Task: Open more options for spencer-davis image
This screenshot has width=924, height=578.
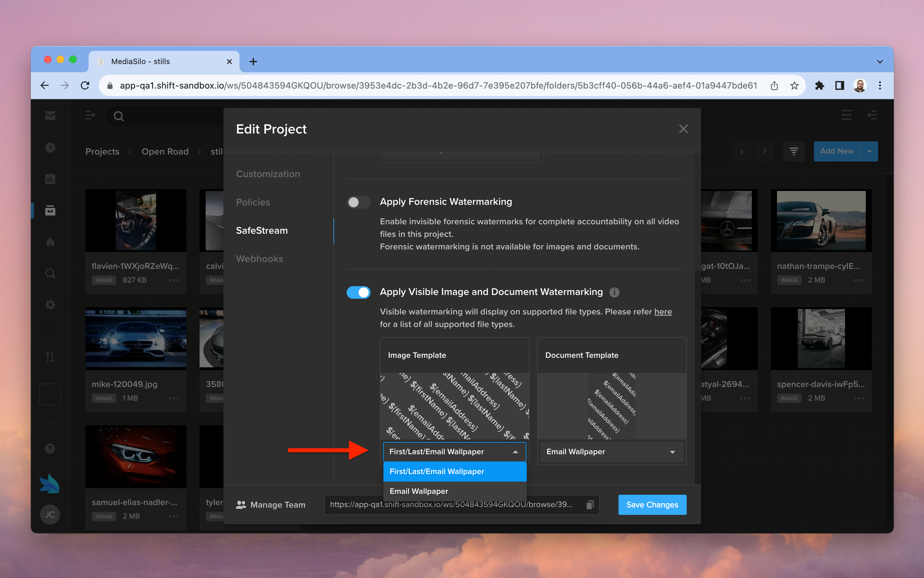Action: (x=859, y=398)
